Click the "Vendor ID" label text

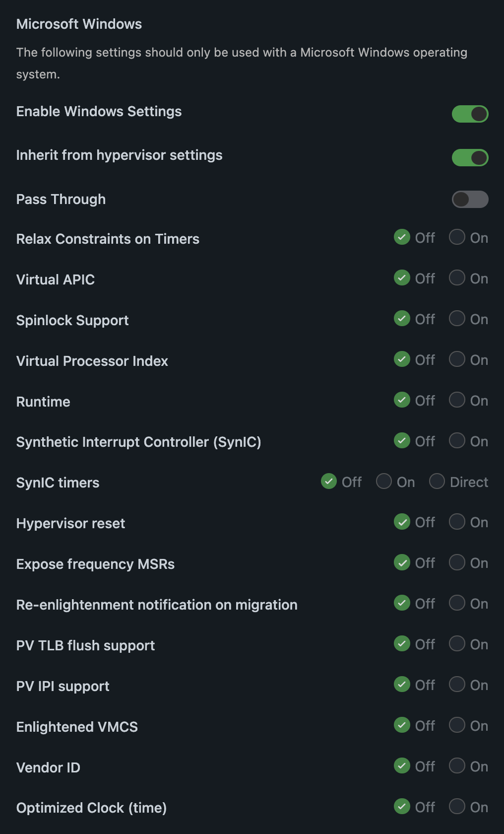point(48,767)
